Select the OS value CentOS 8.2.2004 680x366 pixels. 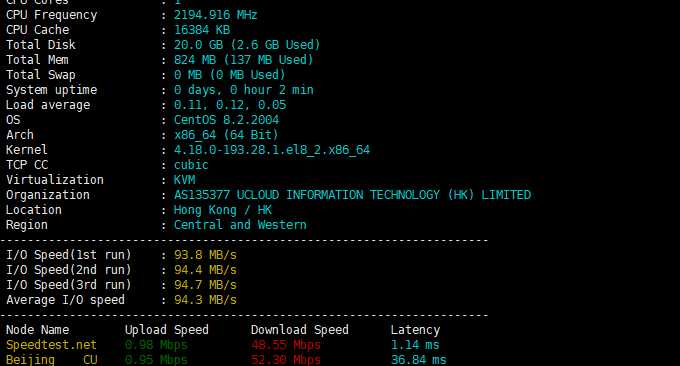[x=226, y=120]
